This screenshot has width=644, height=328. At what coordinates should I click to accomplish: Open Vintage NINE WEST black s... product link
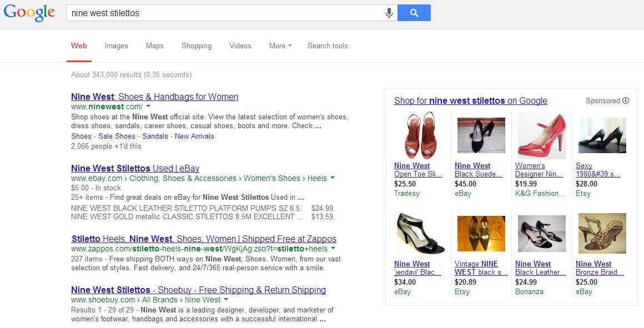[481, 268]
